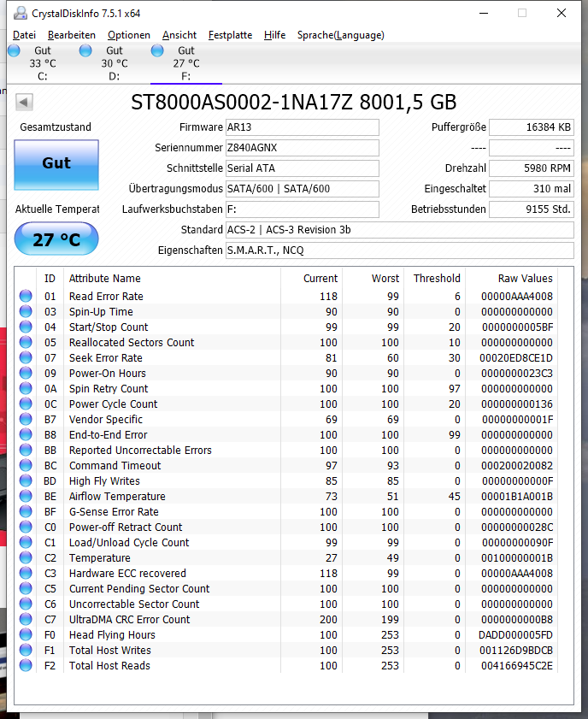
Task: Open the Sprache(Language) menu
Action: coord(340,35)
